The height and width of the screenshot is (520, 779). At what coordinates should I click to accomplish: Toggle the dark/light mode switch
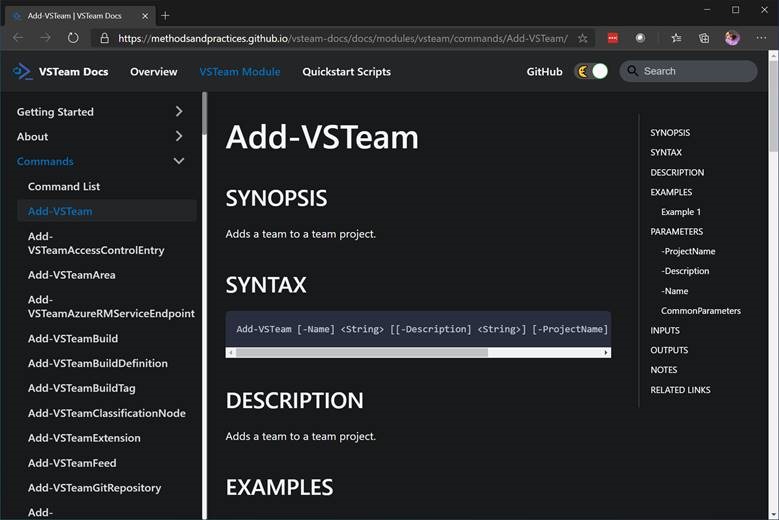[x=591, y=72]
